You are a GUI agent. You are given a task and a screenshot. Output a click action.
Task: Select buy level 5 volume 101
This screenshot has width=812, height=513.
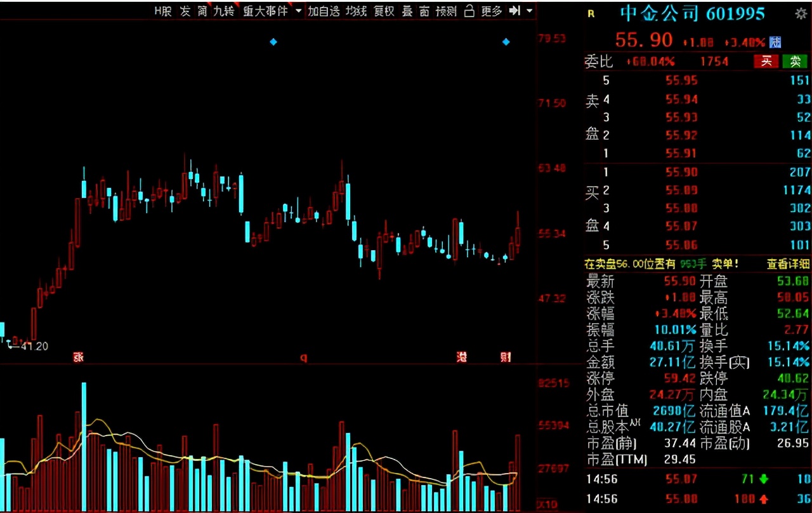801,245
